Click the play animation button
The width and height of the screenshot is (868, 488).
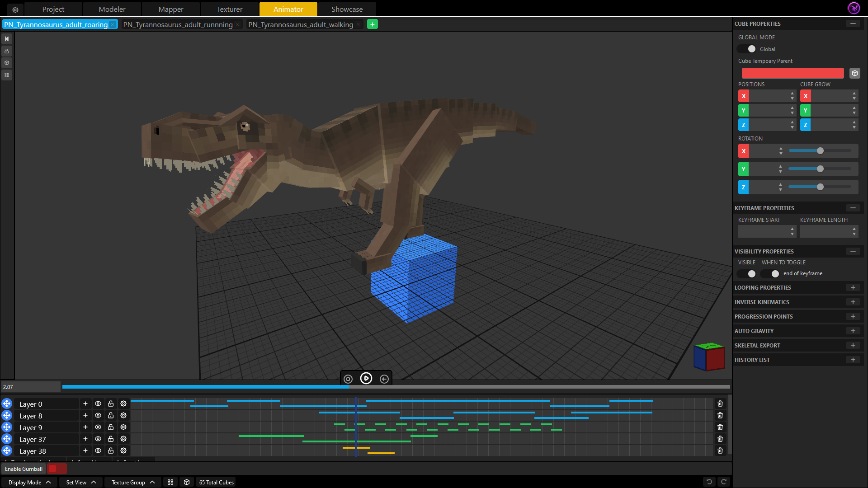coord(366,378)
